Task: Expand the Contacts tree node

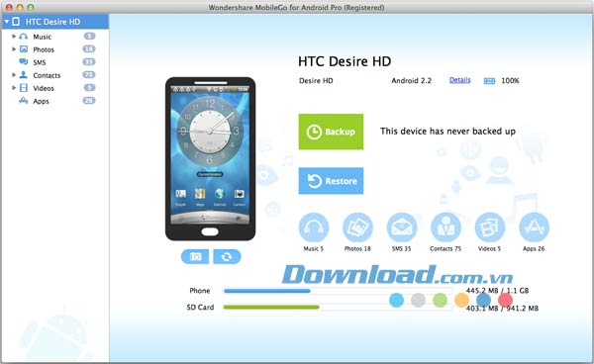Action: tap(14, 75)
